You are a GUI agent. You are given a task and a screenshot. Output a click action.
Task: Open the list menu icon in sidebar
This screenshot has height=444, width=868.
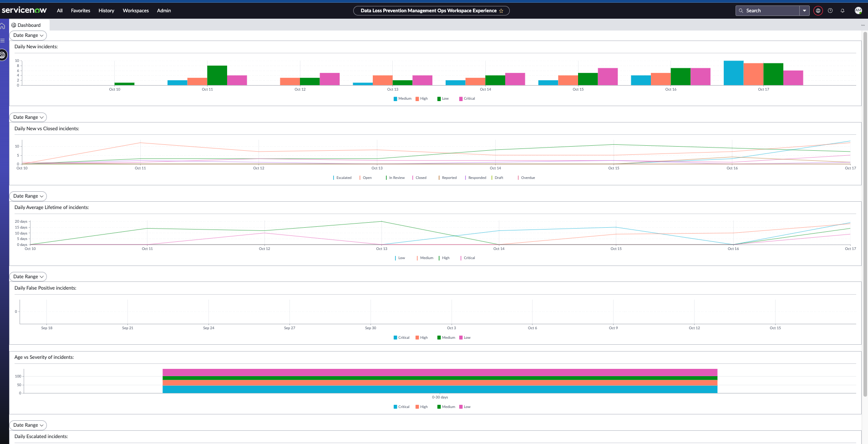(x=3, y=41)
